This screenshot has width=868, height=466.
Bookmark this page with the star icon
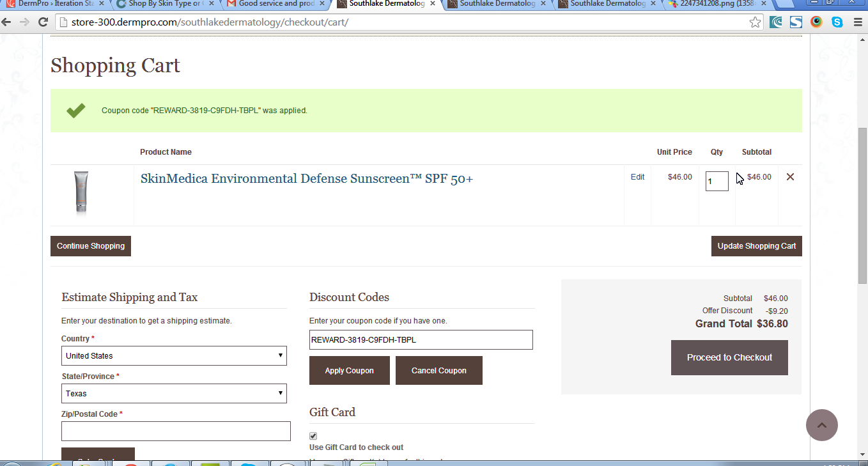[755, 22]
